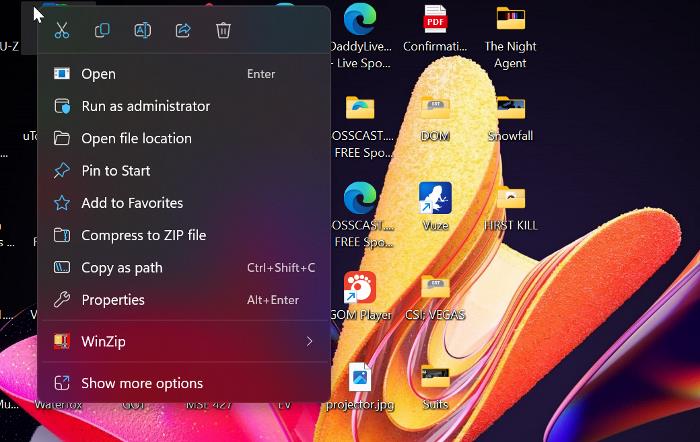Choose Compress to ZIP file
Image resolution: width=700 pixels, height=442 pixels.
(143, 235)
